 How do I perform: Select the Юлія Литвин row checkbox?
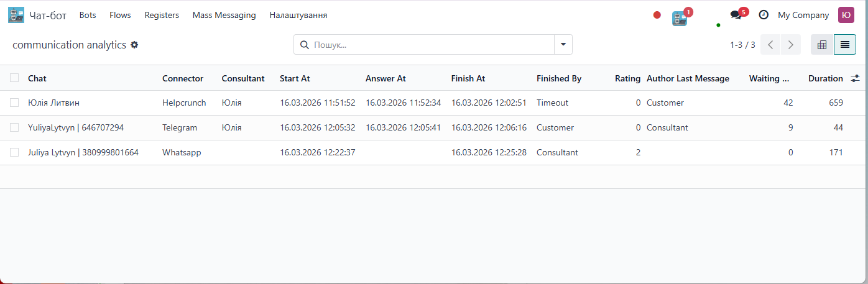[x=14, y=103]
